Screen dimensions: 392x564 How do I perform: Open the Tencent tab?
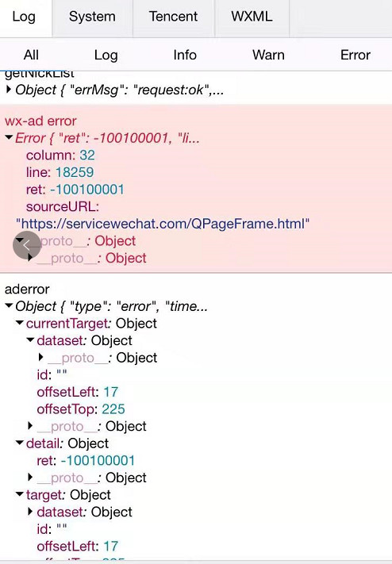click(173, 17)
